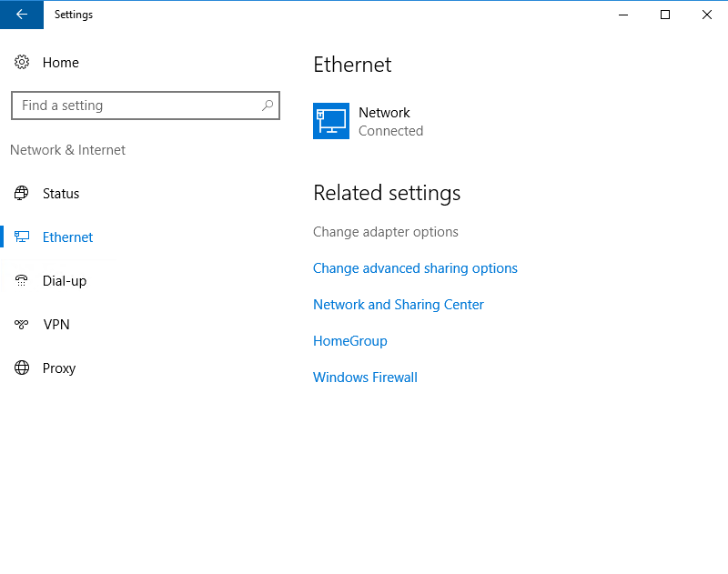The width and height of the screenshot is (728, 574).
Task: Maximize the Settings window
Action: click(665, 15)
